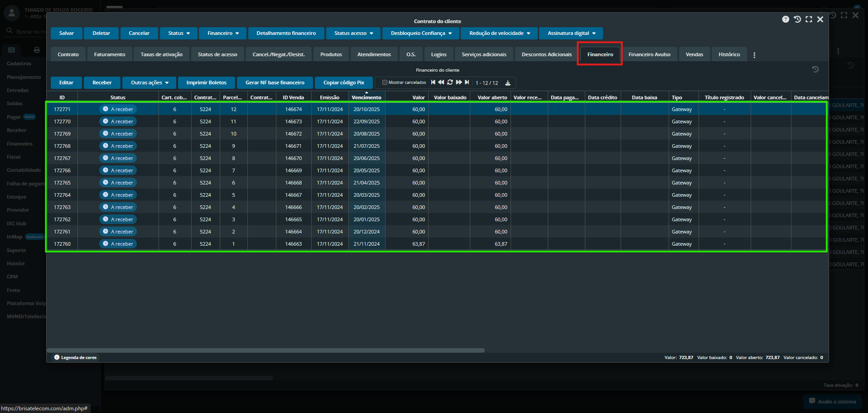Click the help question mark icon
Viewport: 868px width, 413px height.
point(786,19)
